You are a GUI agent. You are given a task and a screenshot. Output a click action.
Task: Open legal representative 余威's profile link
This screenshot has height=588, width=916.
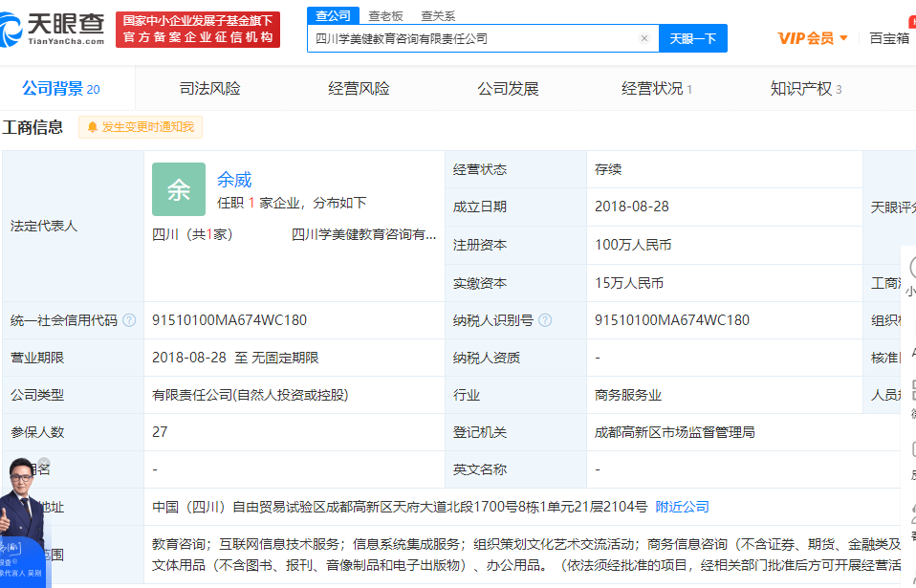[x=234, y=180]
